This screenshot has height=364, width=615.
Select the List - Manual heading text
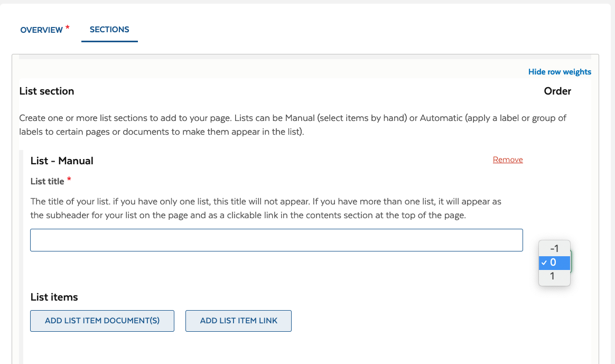[x=62, y=161]
